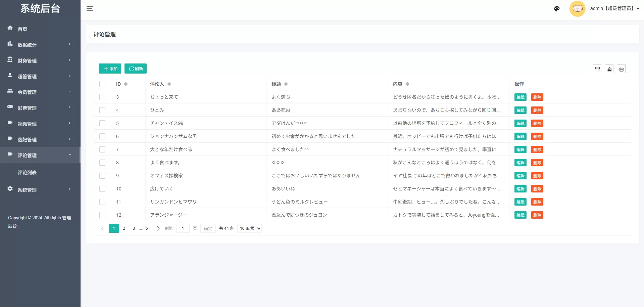
Task: Click the print table icon
Action: click(x=622, y=69)
